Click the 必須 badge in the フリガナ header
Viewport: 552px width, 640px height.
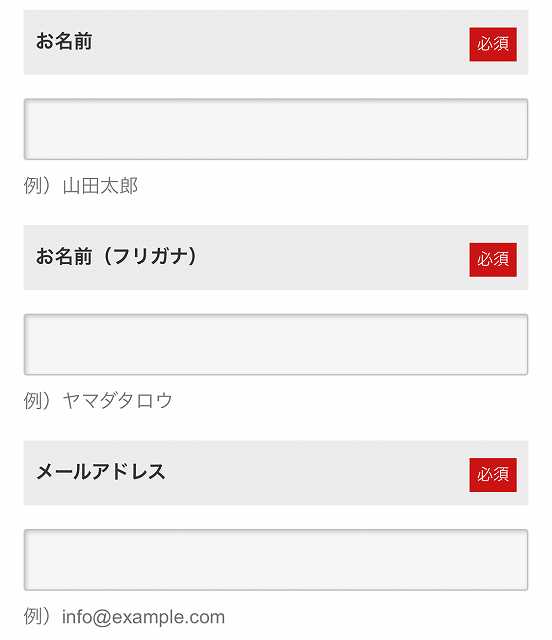pos(493,260)
